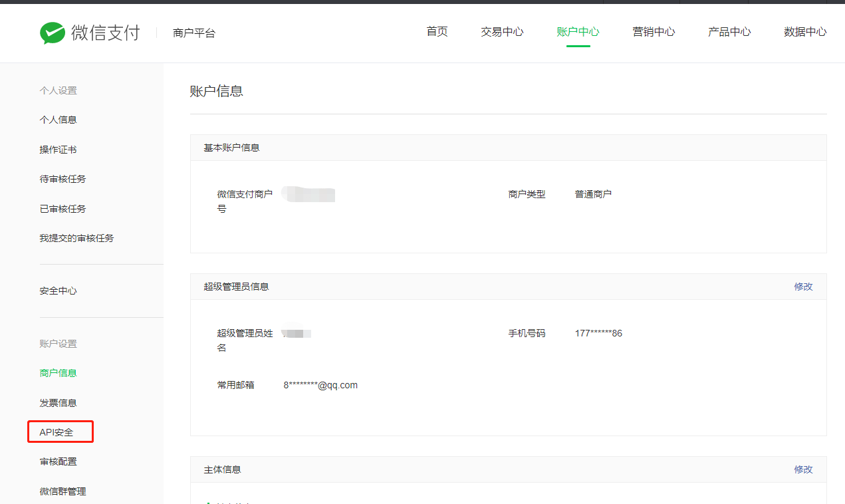Click 修改 link for 超级管理员信息
Screen dimensions: 845x504
point(803,287)
